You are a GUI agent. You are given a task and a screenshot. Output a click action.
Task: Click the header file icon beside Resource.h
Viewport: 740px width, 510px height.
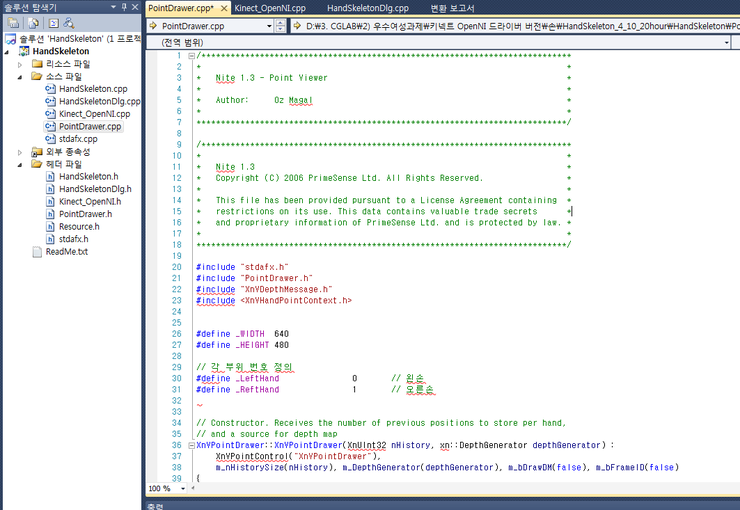50,226
